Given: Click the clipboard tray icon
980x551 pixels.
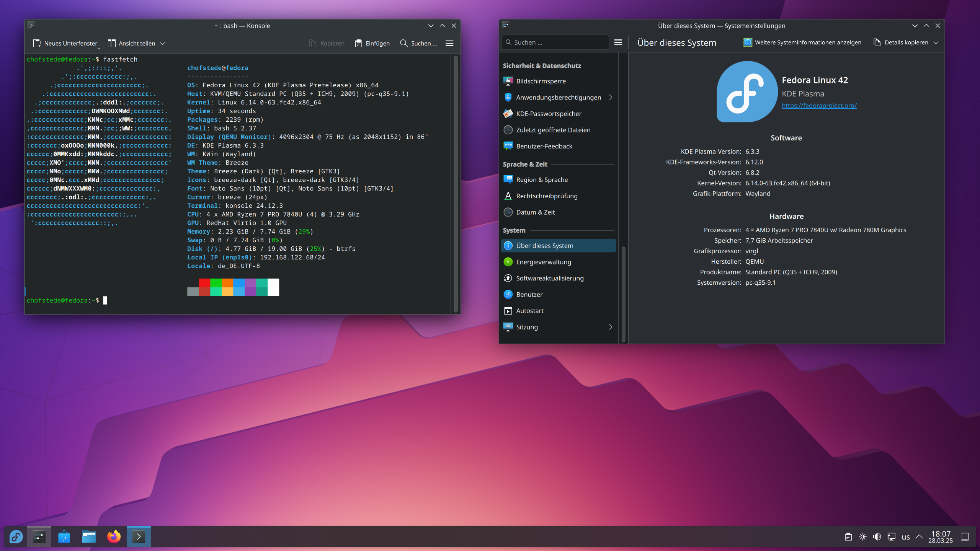Looking at the screenshot, I should (848, 537).
